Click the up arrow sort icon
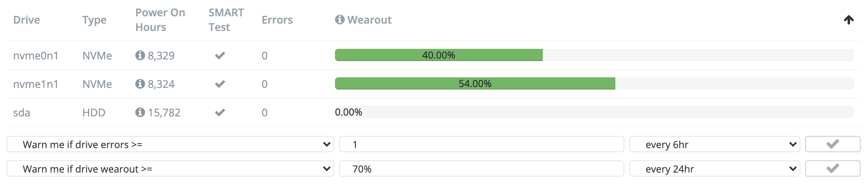Image resolution: width=868 pixels, height=188 pixels. [x=848, y=20]
